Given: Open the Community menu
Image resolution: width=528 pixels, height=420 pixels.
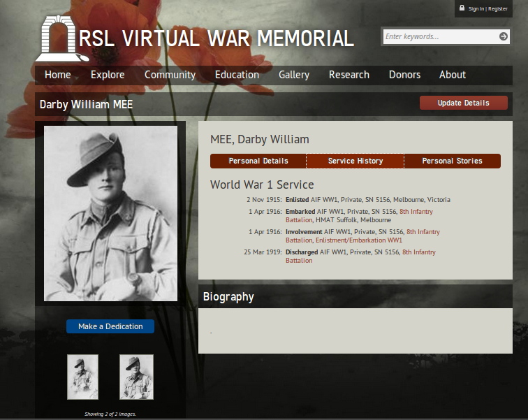Looking at the screenshot, I should 170,75.
